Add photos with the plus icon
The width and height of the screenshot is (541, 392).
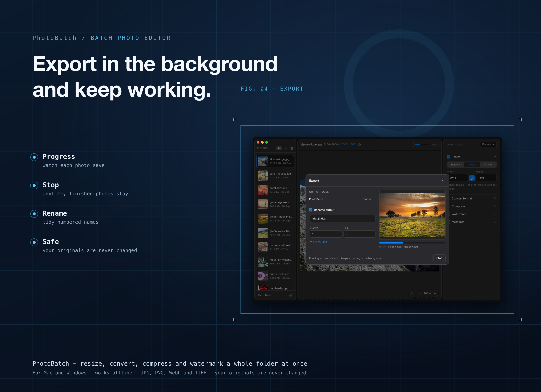click(x=286, y=148)
